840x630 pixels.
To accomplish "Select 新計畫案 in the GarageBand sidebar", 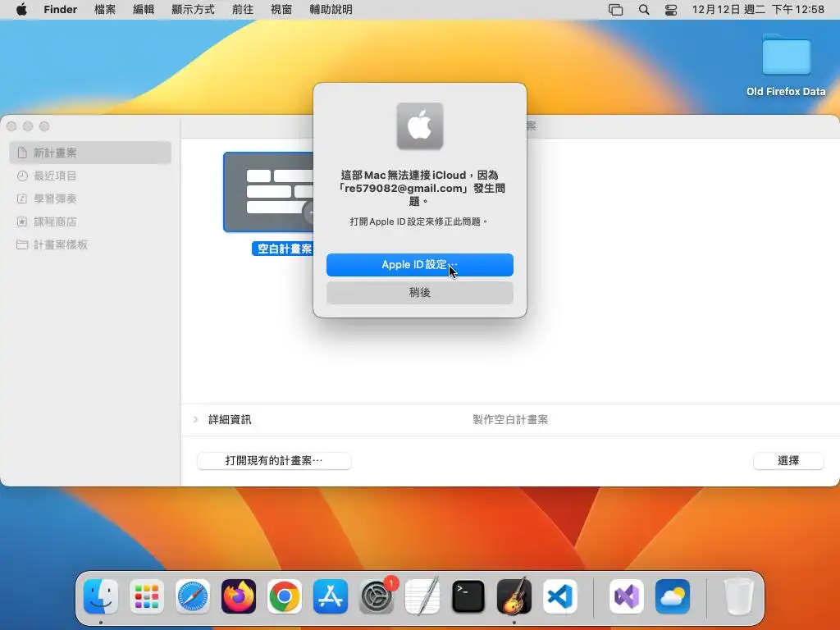I will (90, 153).
